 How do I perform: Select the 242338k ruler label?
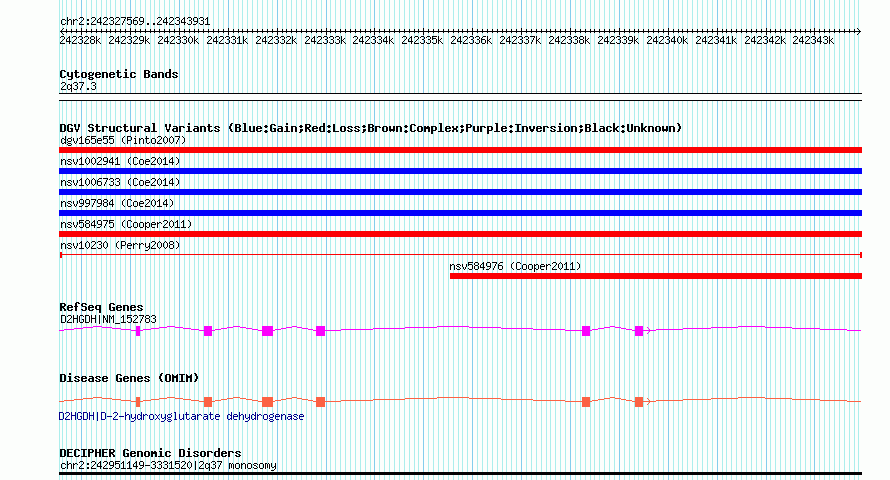[x=569, y=40]
